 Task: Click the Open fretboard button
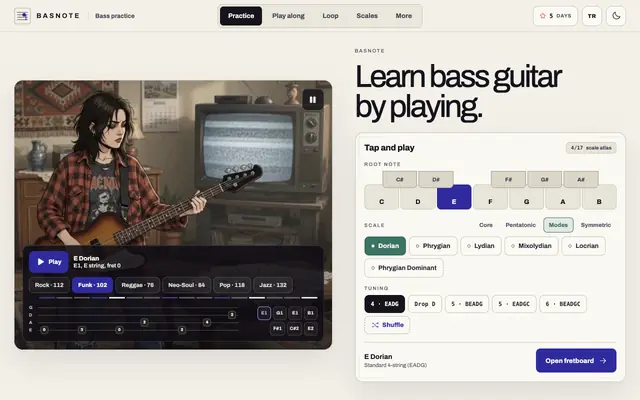pyautogui.click(x=576, y=360)
